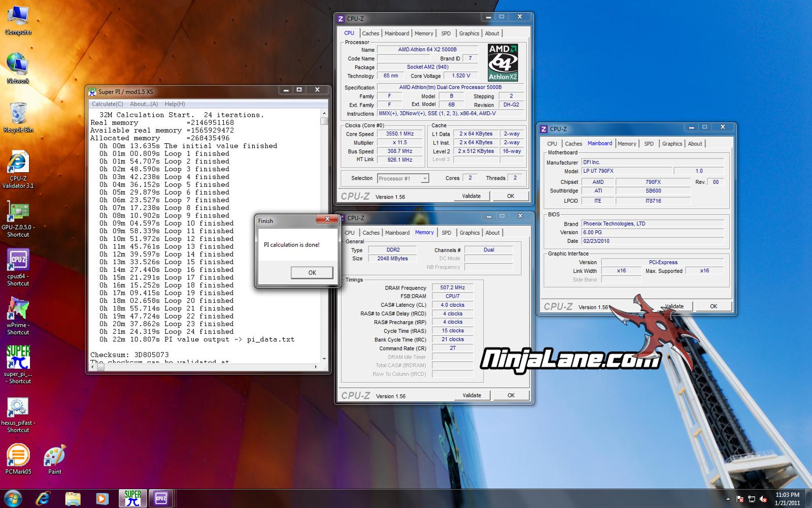Switch to Super PI taskbar button
812x508 pixels.
coord(132,498)
